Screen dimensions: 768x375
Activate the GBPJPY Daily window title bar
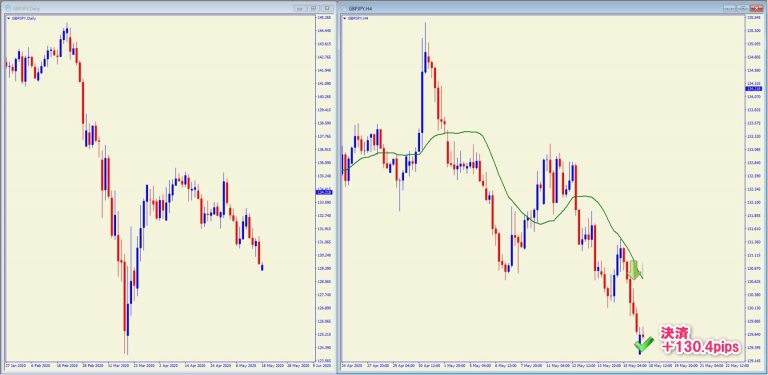click(x=168, y=8)
